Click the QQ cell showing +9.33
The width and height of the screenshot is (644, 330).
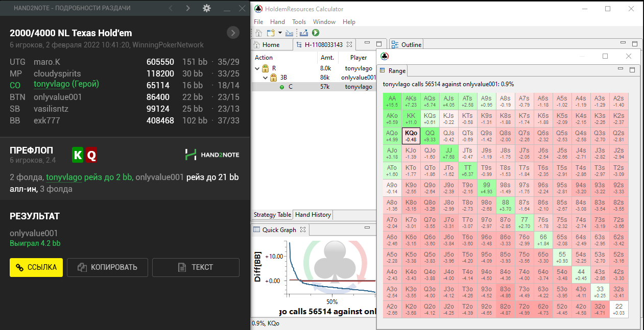(430, 136)
